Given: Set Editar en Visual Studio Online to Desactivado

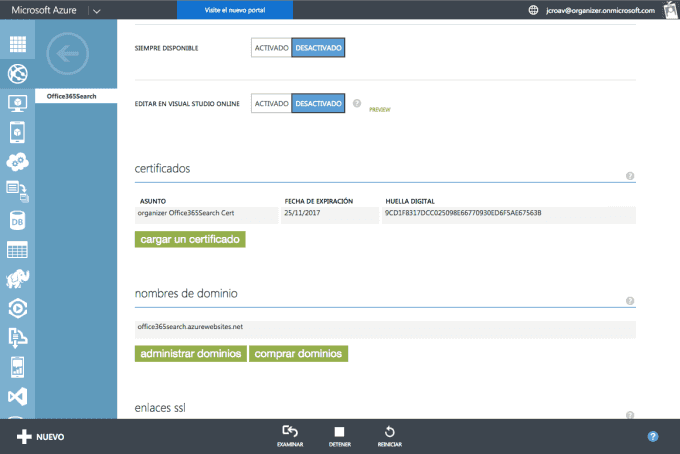Looking at the screenshot, I should [318, 103].
